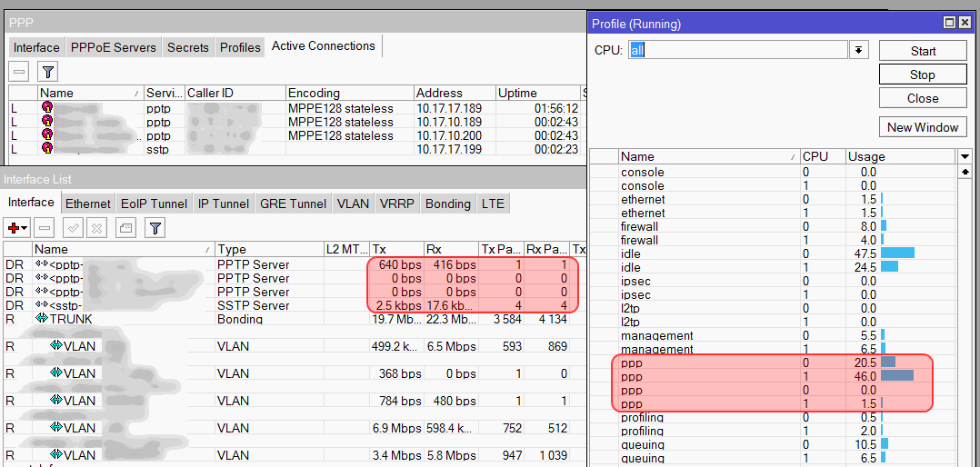Click user icon of the sstp connection row
980x467 pixels.
47,149
